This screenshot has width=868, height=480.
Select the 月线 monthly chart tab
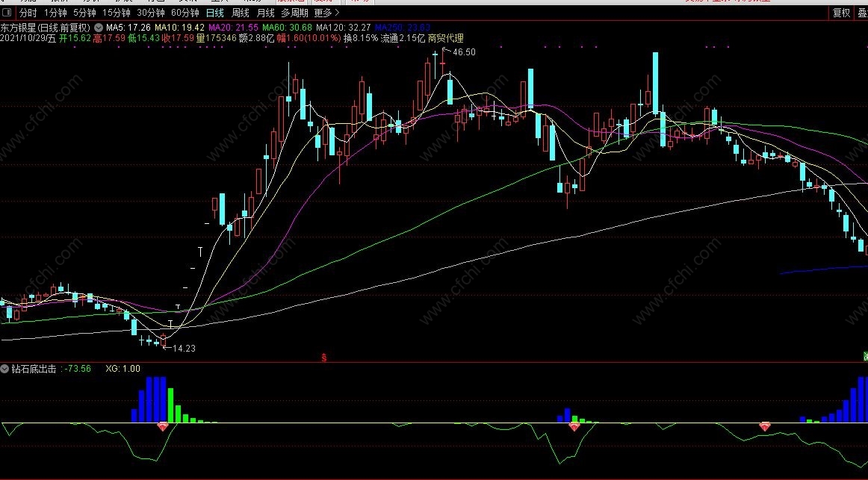coord(266,13)
